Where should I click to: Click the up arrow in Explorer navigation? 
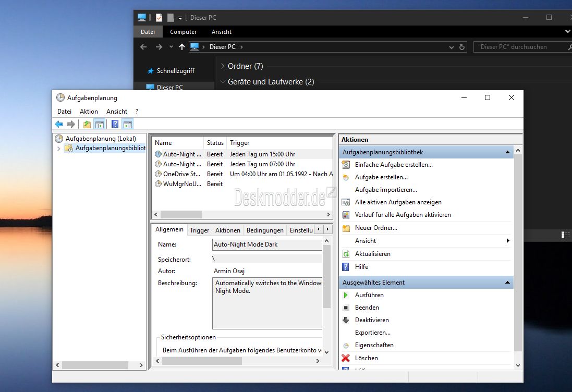point(181,47)
